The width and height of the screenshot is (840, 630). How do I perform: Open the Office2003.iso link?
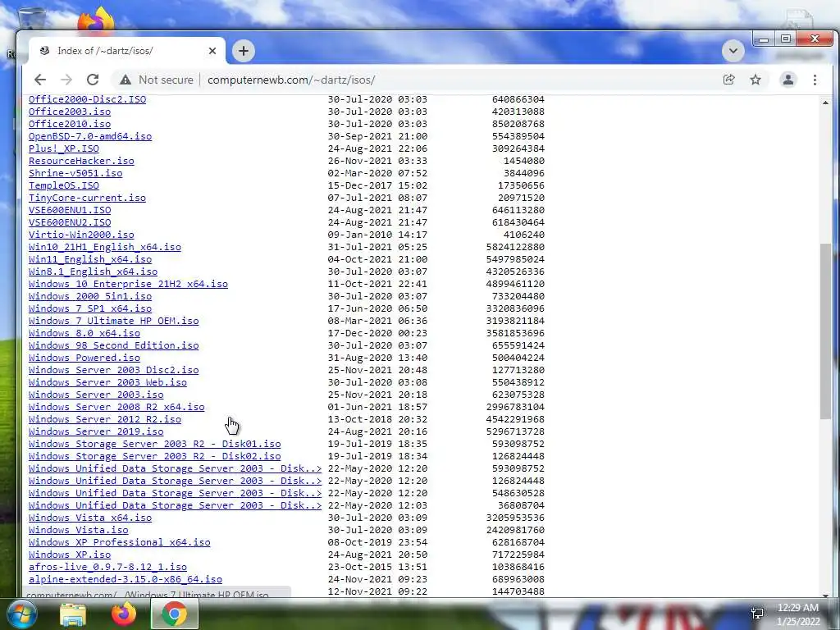(70, 112)
